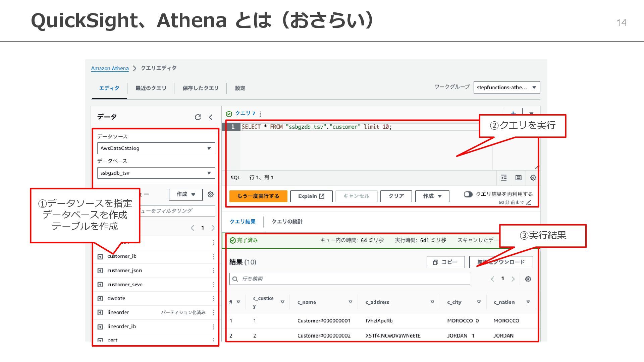Click into the SQL query editor line
This screenshot has height=362, width=644.
[316, 127]
